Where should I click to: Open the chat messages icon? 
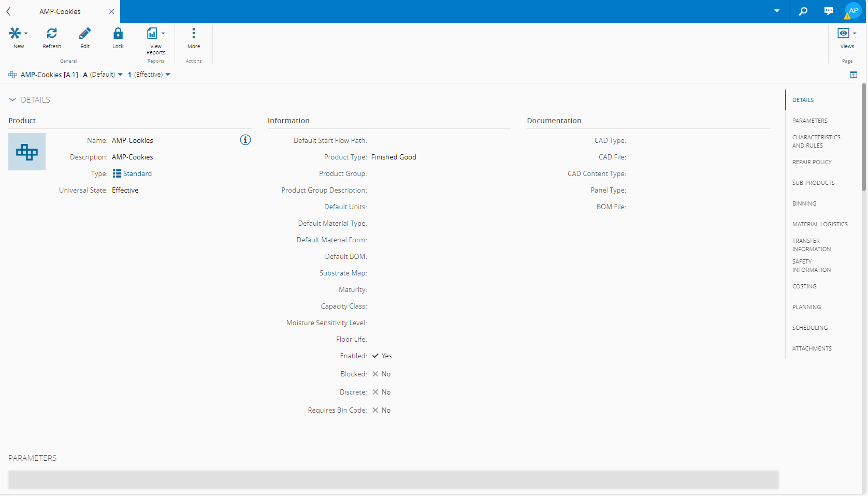coord(829,11)
